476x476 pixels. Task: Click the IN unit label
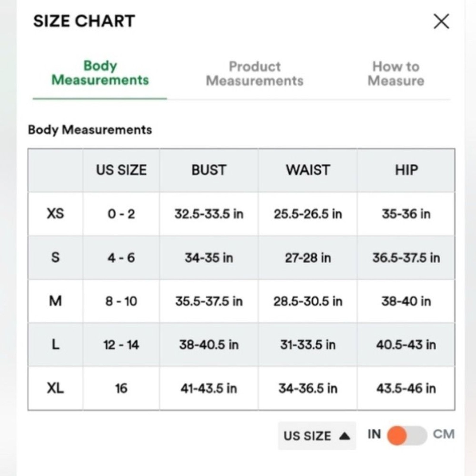[x=374, y=434]
